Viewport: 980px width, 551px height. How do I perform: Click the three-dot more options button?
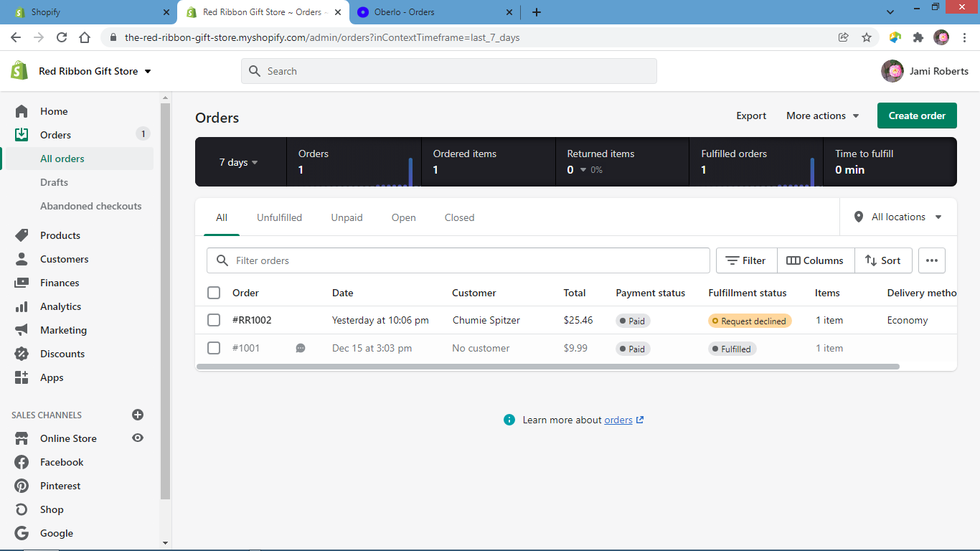click(x=931, y=260)
